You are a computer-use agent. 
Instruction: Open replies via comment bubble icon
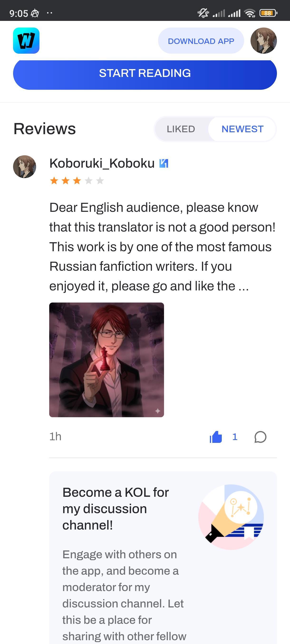(x=260, y=437)
